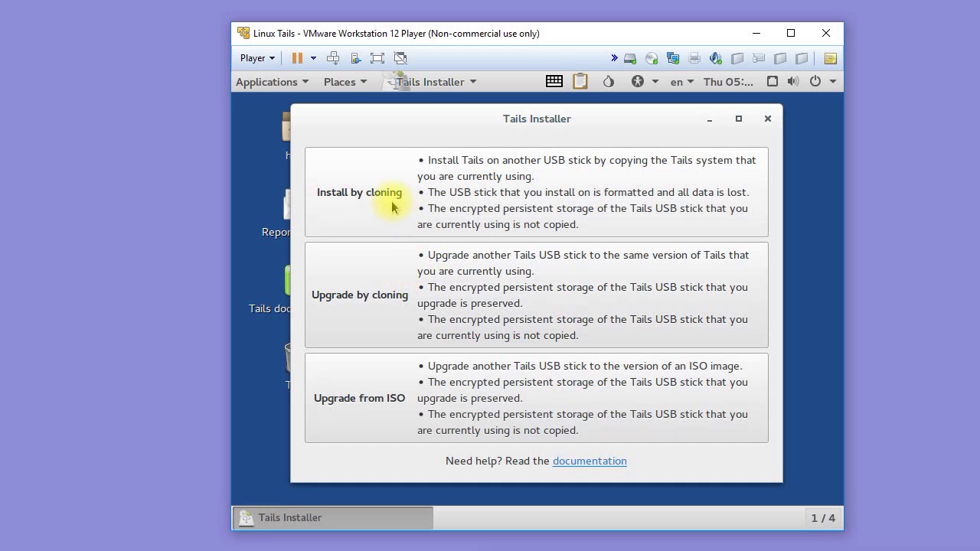Select Tails Installer in the bottom taskbar
The height and width of the screenshot is (551, 980).
point(333,518)
